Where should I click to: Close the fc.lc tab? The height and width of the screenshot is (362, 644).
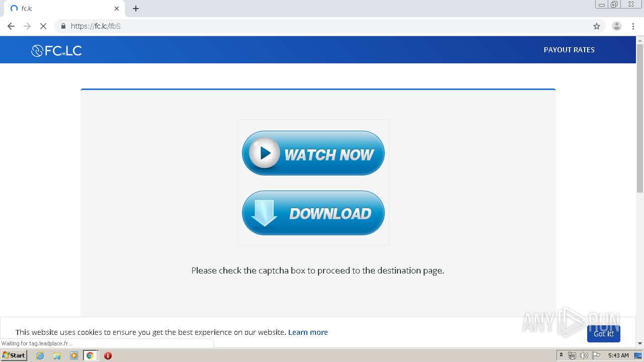click(x=117, y=9)
